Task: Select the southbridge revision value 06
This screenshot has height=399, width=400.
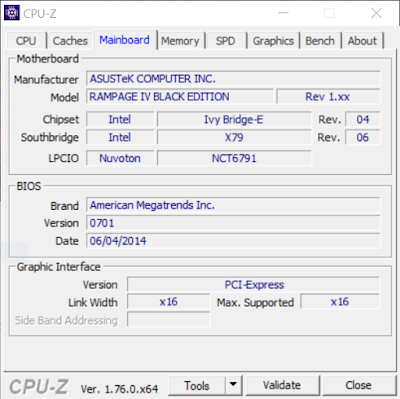Action: coord(363,137)
